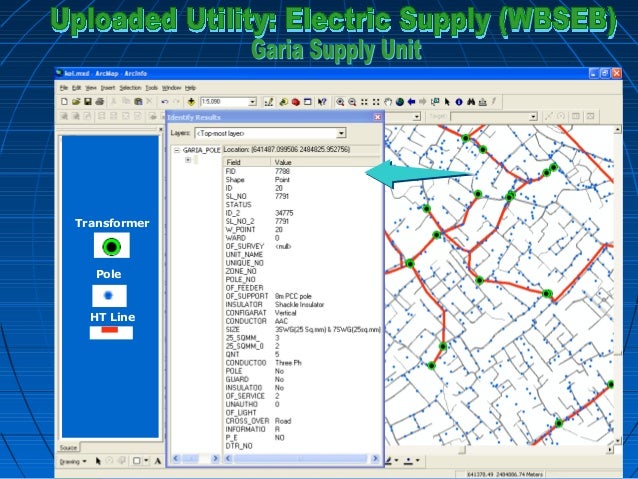Screen dimensions: 638x479
Task: Open the Edit menu
Action: 76,88
